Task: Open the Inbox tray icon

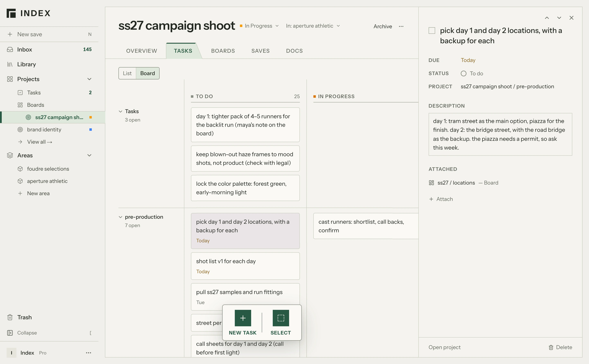Action: (x=10, y=49)
